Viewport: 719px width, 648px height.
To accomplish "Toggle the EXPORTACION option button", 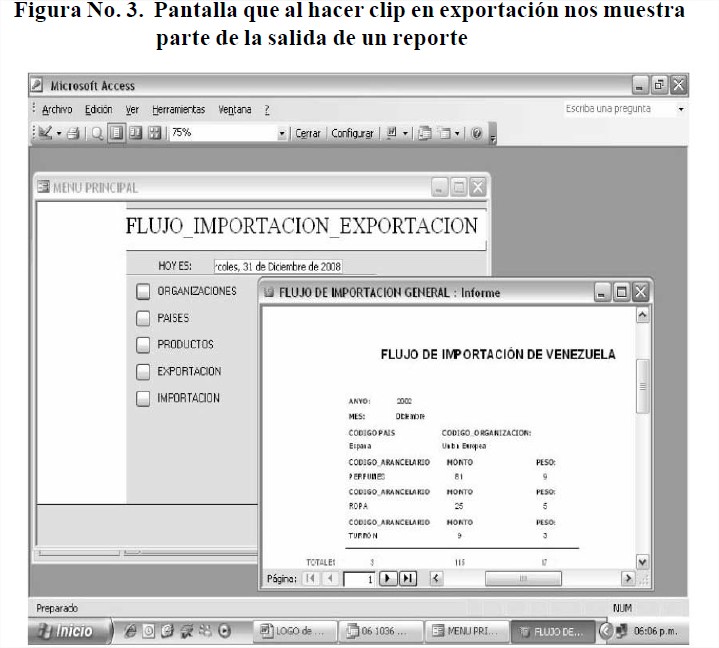I will point(143,371).
